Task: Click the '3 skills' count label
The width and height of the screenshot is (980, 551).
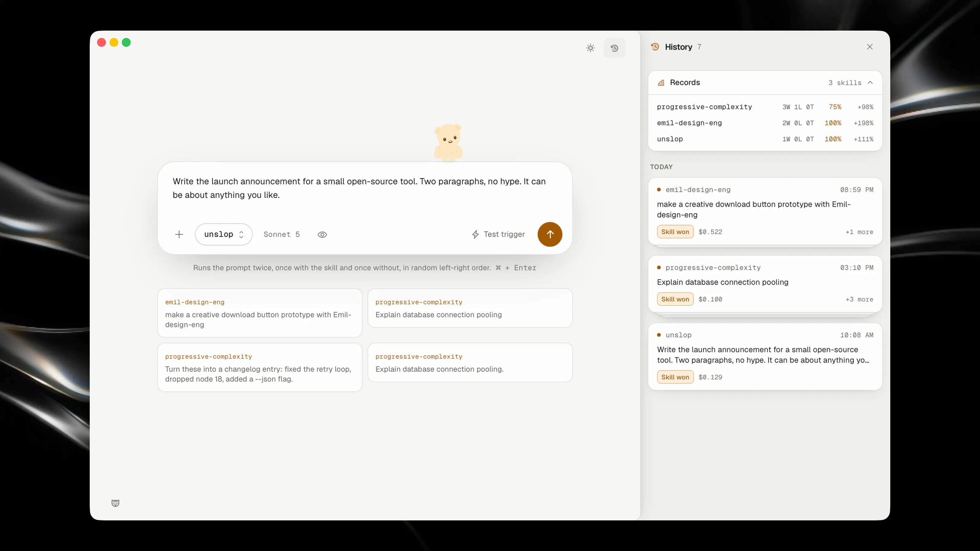Action: click(845, 83)
